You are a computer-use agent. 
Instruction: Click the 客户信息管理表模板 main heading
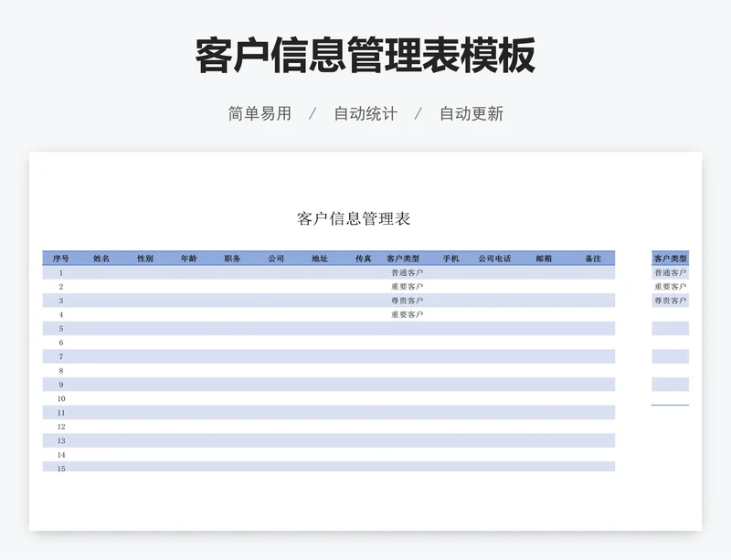pyautogui.click(x=365, y=57)
